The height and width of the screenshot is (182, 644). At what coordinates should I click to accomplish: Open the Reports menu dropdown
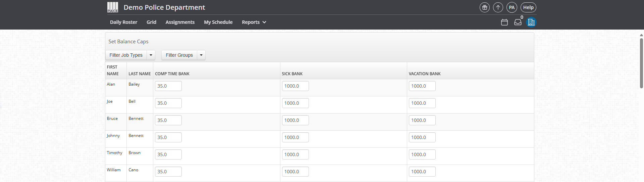(x=254, y=22)
